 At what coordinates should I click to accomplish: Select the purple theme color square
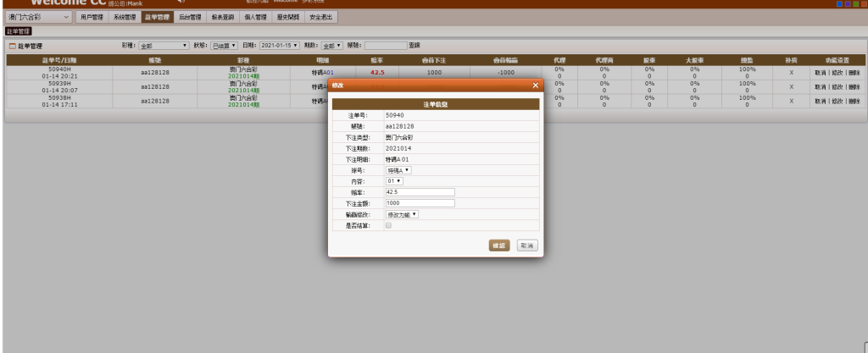(847, 3)
